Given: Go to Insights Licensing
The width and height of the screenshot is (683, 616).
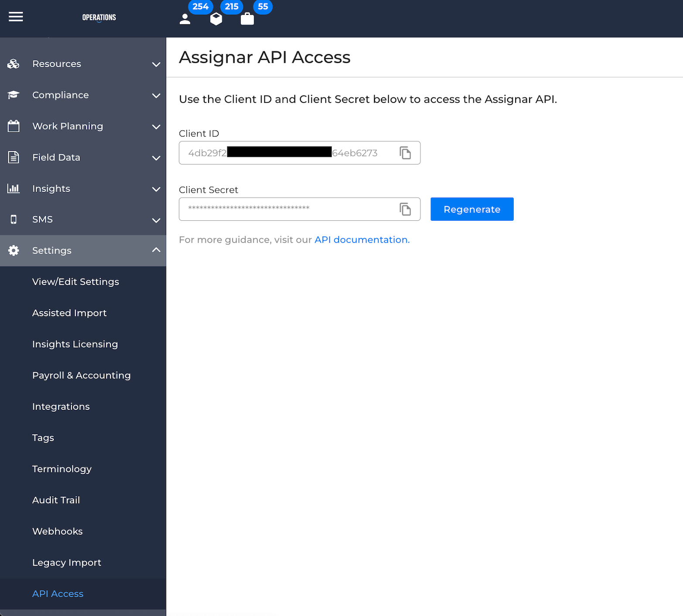Looking at the screenshot, I should 75,344.
